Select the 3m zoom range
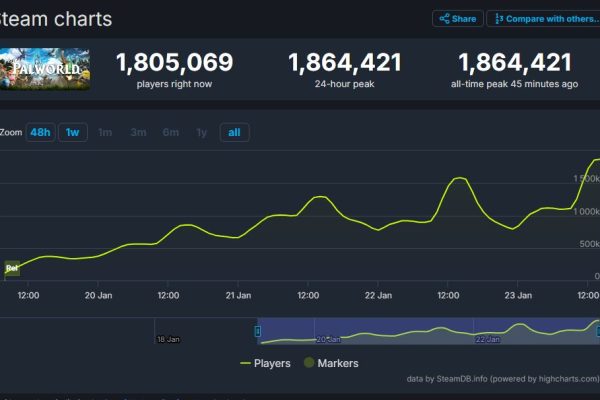Viewport: 600px width, 400px height. [x=138, y=132]
